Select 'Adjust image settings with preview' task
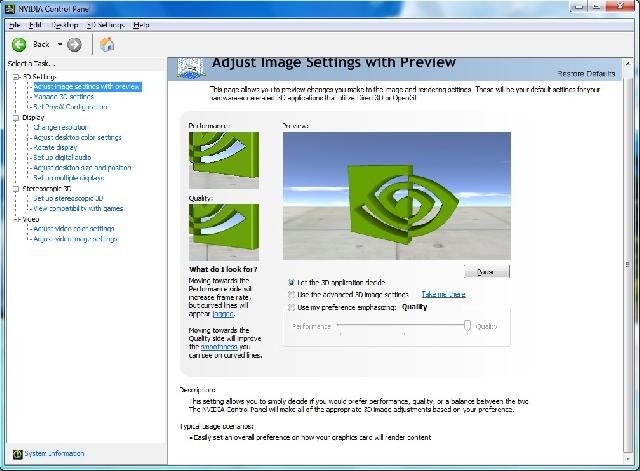640x471 pixels. pos(87,87)
